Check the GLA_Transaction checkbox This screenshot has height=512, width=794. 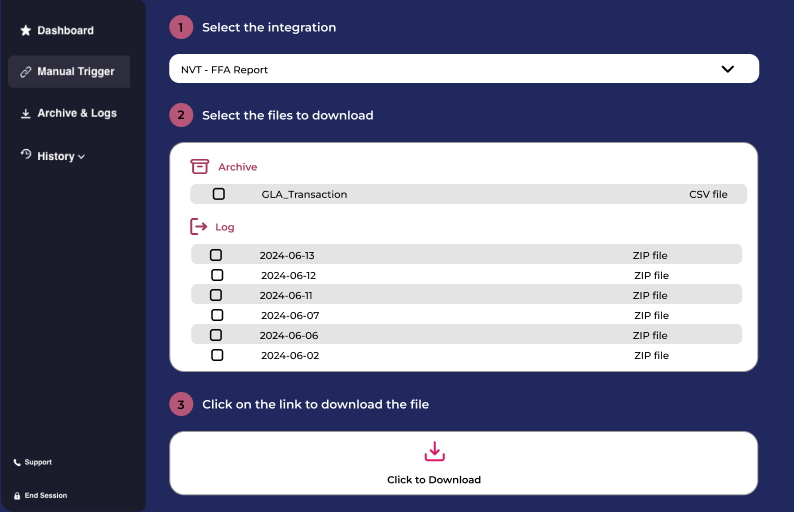[219, 194]
